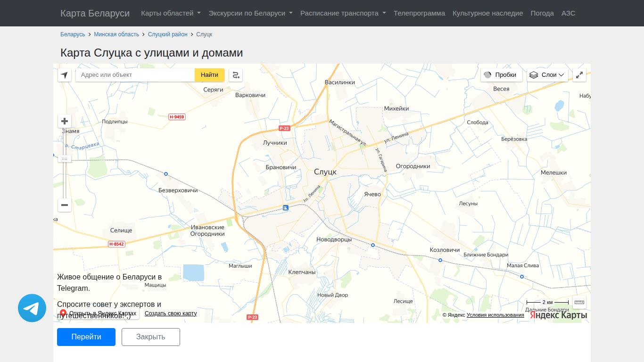Viewport: 644px width, 362px height.
Task: Expand the Карты областей menu
Action: click(171, 13)
